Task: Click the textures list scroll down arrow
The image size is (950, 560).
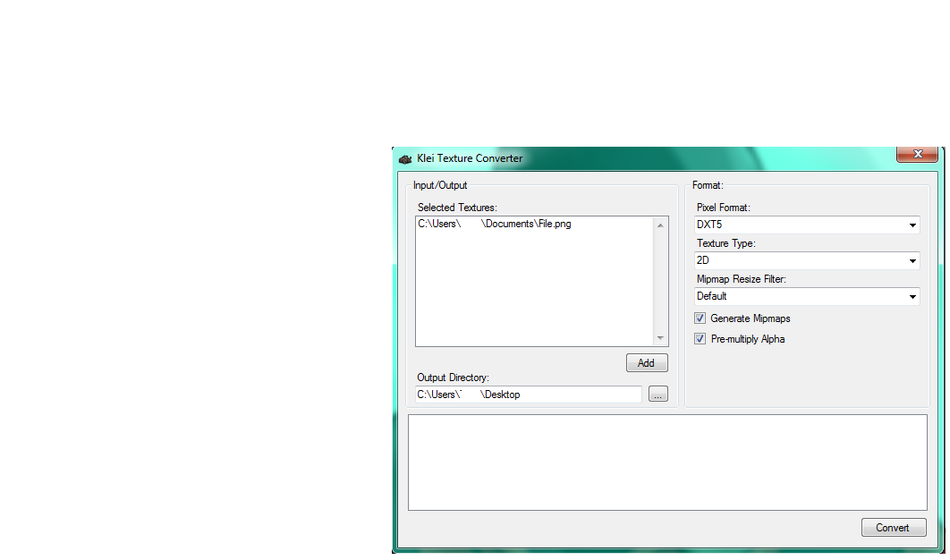Action: (x=661, y=338)
